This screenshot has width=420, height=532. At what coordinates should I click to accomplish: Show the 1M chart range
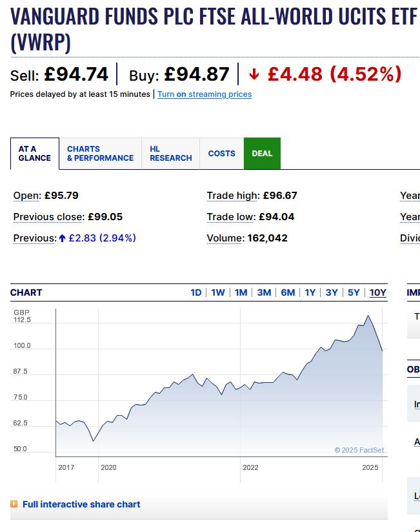[x=241, y=292]
